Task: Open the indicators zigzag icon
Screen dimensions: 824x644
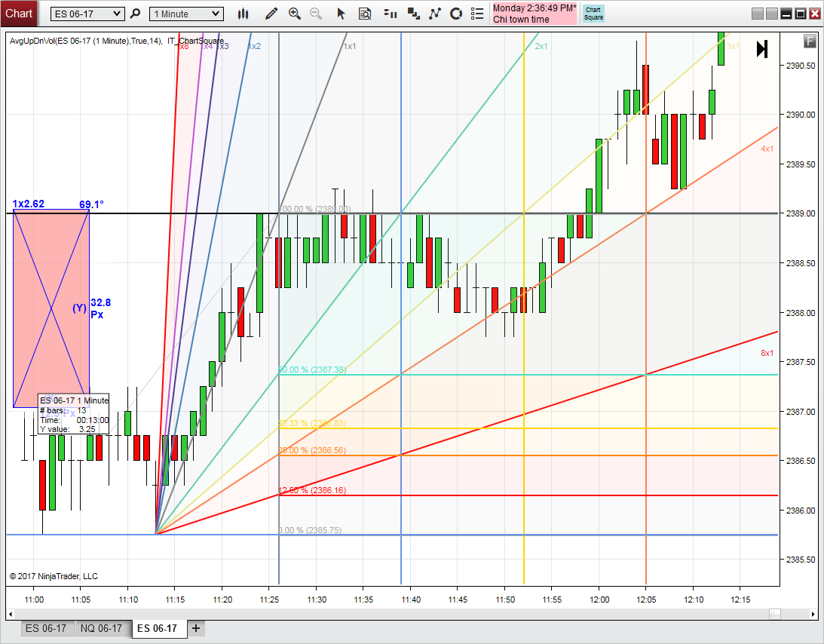Action: (x=434, y=14)
